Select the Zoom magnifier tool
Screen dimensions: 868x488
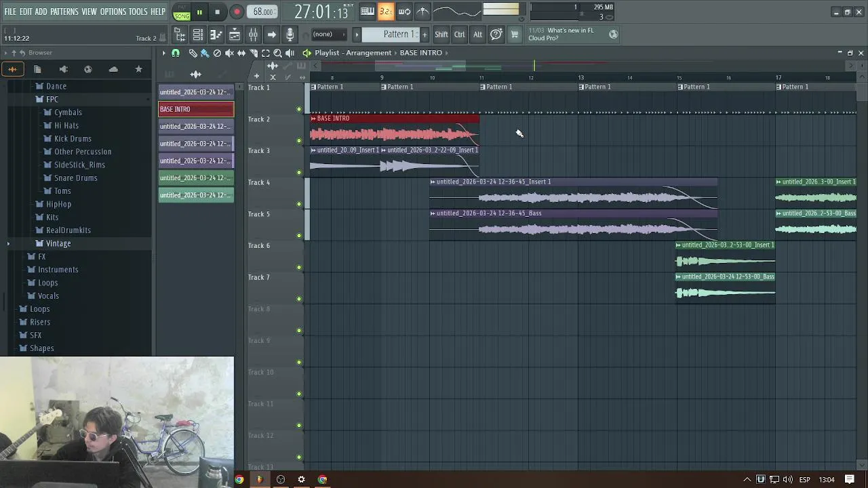pyautogui.click(x=278, y=53)
